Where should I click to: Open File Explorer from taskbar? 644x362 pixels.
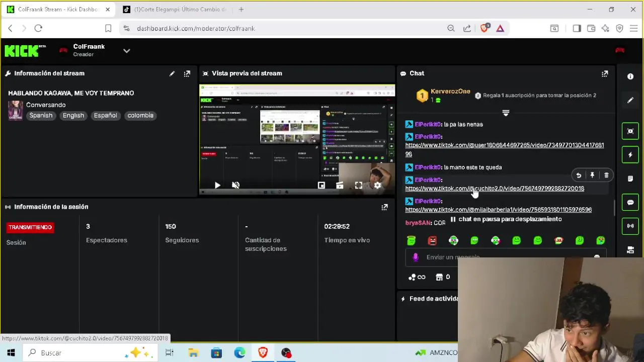(193, 353)
